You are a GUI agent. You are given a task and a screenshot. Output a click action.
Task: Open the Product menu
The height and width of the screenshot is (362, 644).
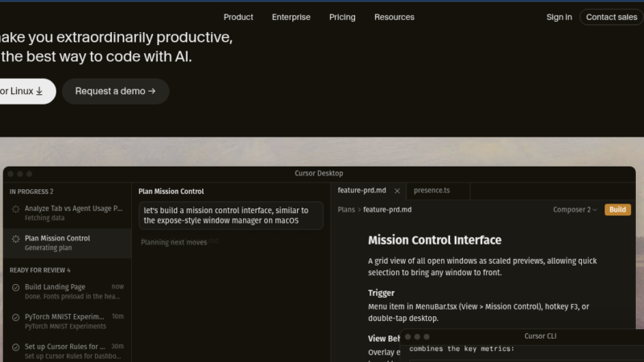click(238, 17)
